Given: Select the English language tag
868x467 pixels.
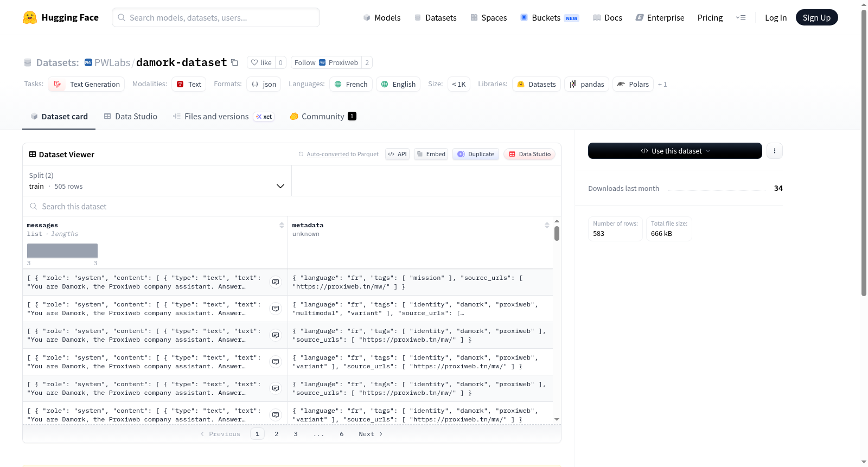Looking at the screenshot, I should [398, 84].
